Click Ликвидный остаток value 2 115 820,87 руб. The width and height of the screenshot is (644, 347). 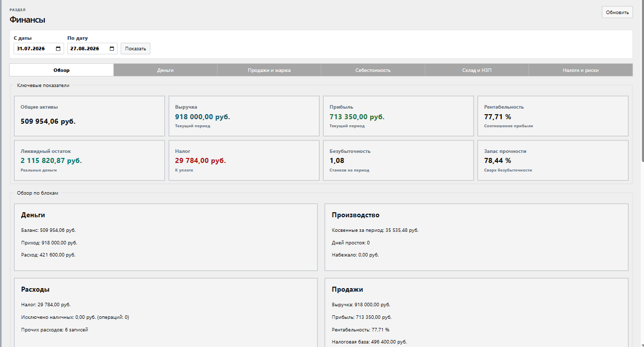click(51, 160)
